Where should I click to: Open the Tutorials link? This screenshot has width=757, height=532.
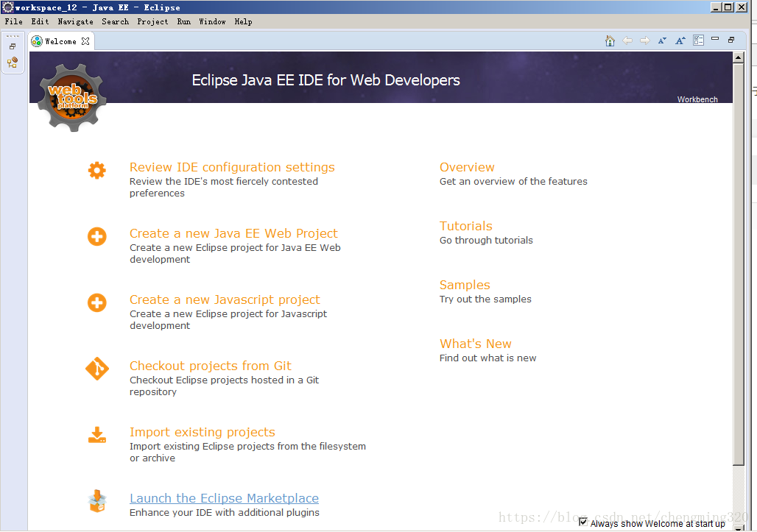pos(466,226)
